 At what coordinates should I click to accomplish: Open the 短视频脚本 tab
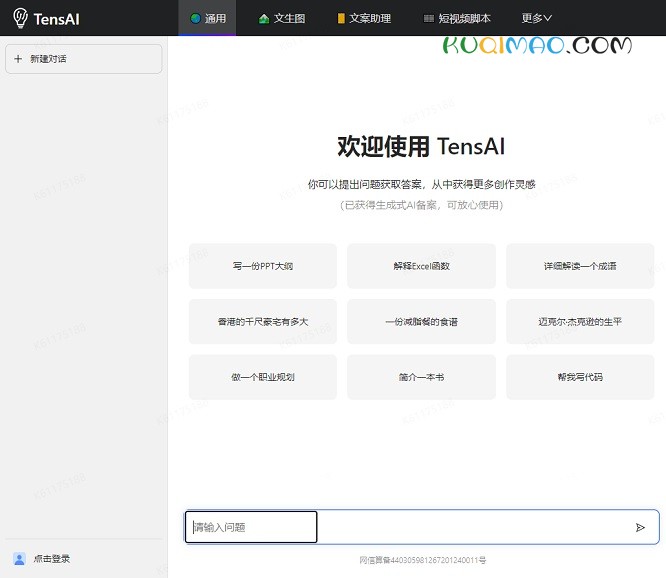457,18
